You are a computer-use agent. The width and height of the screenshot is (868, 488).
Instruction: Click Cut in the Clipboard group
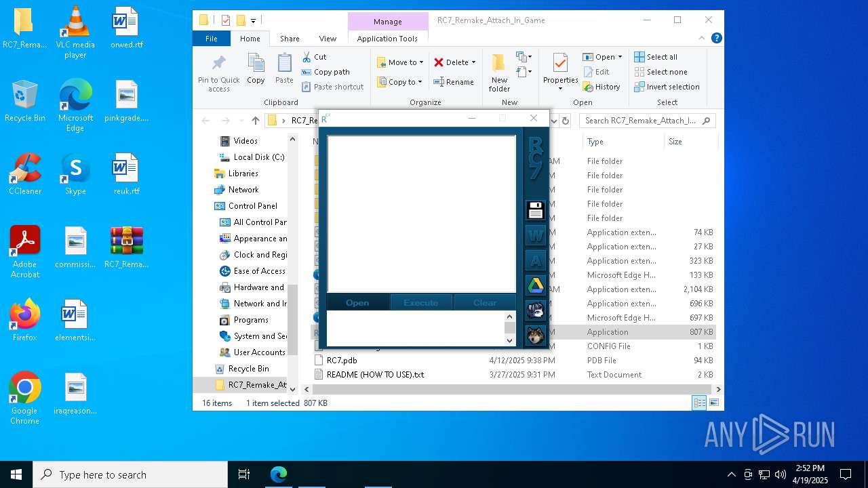[x=315, y=57]
